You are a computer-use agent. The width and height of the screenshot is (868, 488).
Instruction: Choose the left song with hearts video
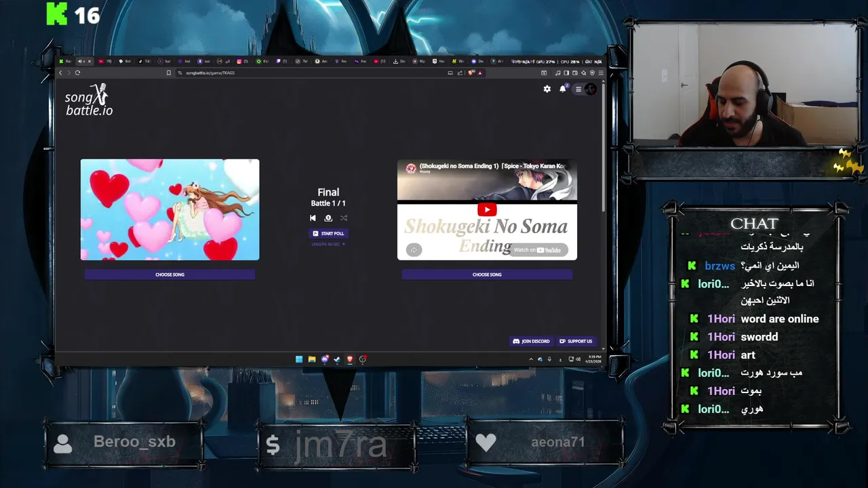coord(170,274)
